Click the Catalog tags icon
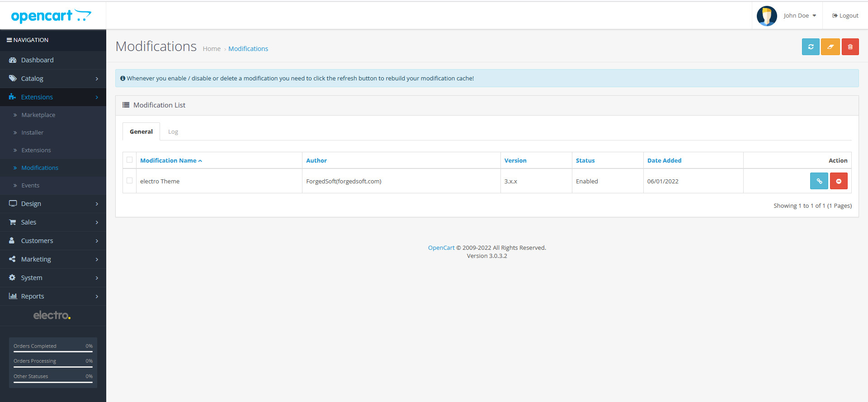Viewport: 868px width, 402px height. 13,79
